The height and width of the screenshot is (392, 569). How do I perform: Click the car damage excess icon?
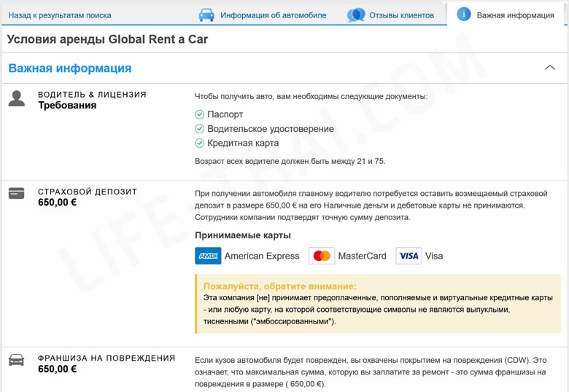(x=16, y=360)
